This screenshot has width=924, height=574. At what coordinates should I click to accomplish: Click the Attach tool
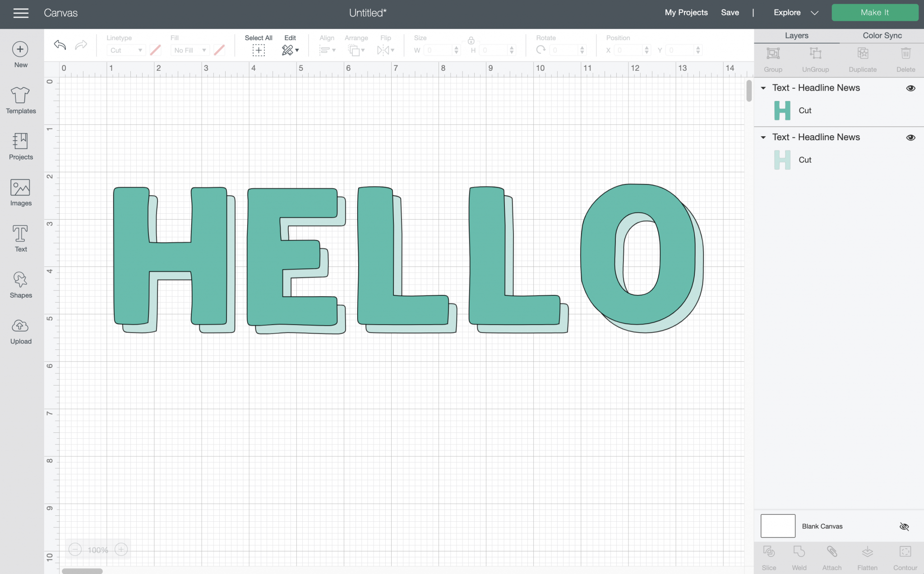[x=832, y=552]
